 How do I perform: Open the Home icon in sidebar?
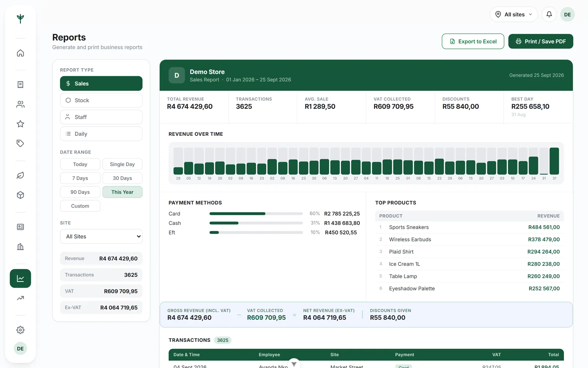20,53
